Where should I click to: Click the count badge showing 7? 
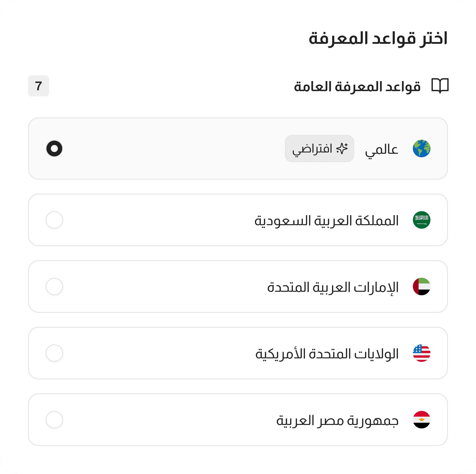[x=38, y=86]
